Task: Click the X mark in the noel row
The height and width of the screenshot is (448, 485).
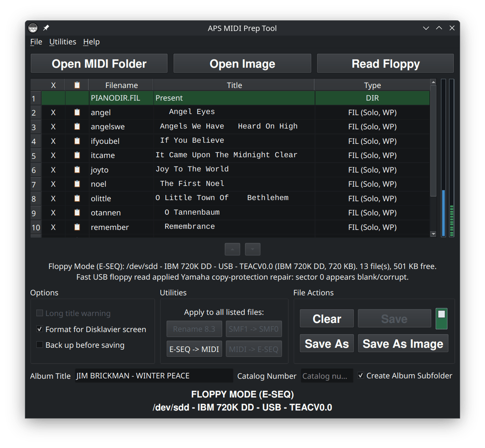Action: [x=53, y=184]
